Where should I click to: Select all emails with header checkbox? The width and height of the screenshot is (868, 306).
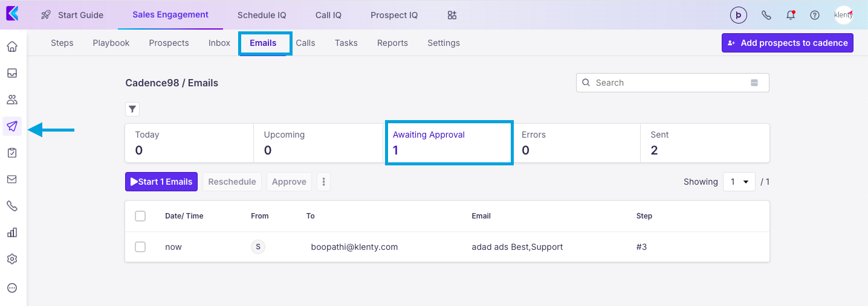pos(140,216)
